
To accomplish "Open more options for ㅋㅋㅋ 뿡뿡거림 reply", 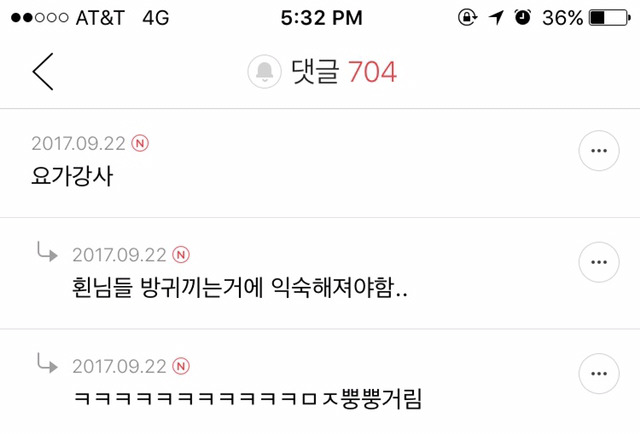I will tap(599, 374).
